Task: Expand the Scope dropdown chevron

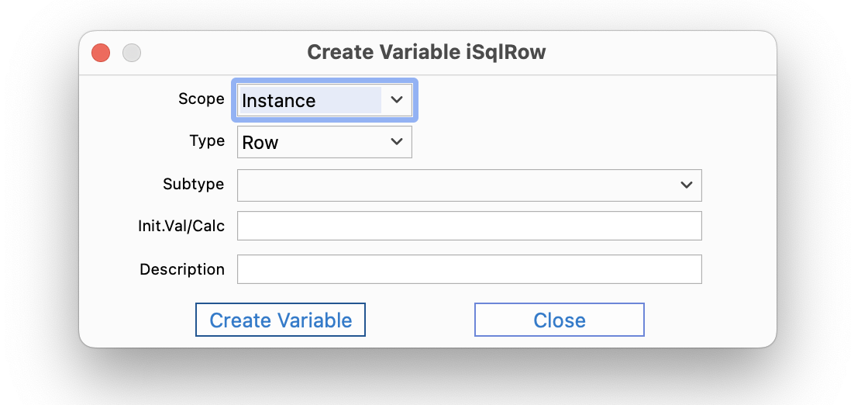Action: tap(396, 100)
